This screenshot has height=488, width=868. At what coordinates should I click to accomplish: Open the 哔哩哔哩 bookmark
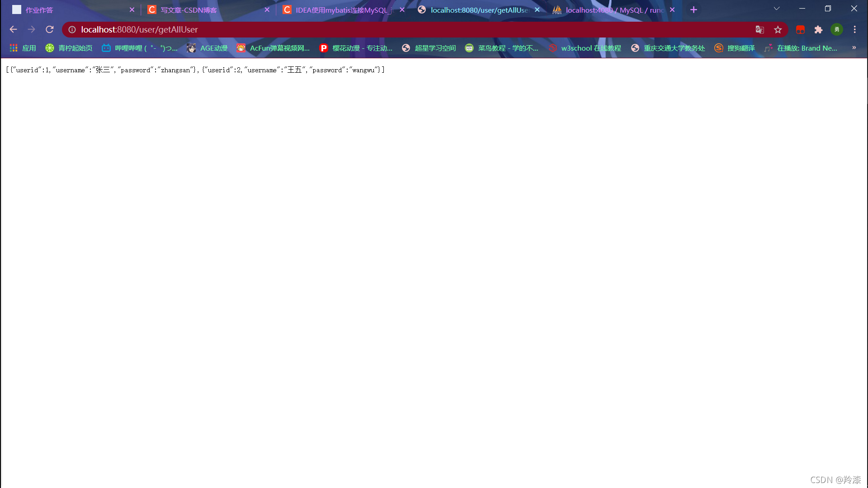click(139, 48)
